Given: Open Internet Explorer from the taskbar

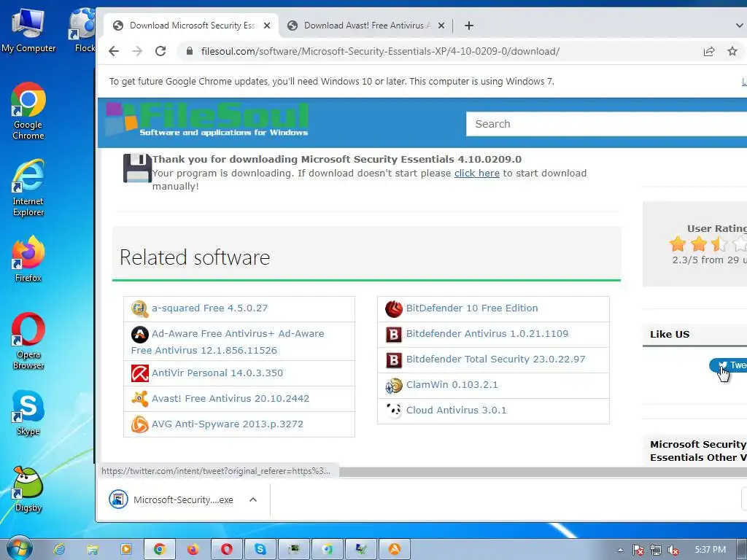Looking at the screenshot, I should point(59,549).
